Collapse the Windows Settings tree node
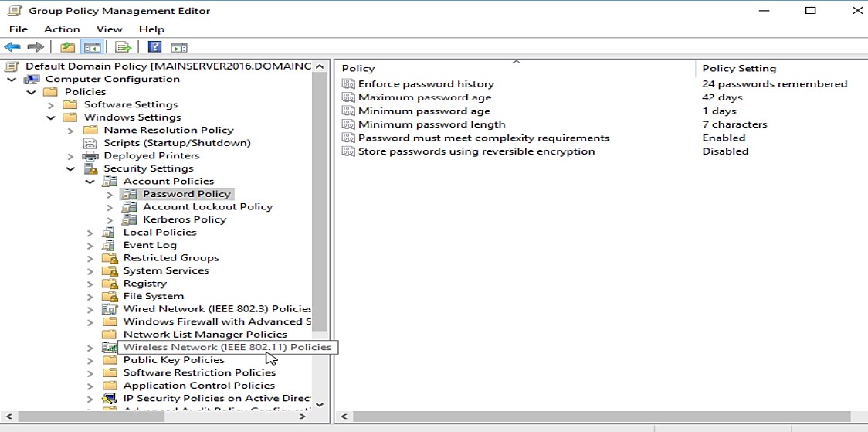The height and width of the screenshot is (432, 868). tap(51, 117)
